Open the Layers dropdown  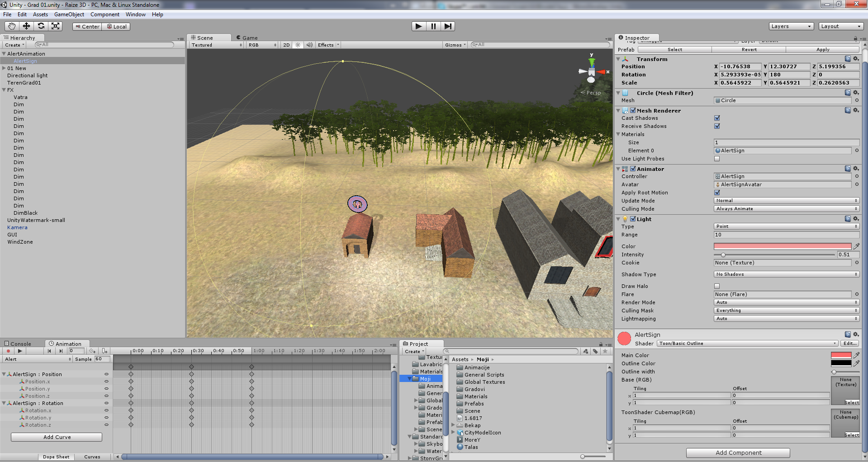point(791,26)
